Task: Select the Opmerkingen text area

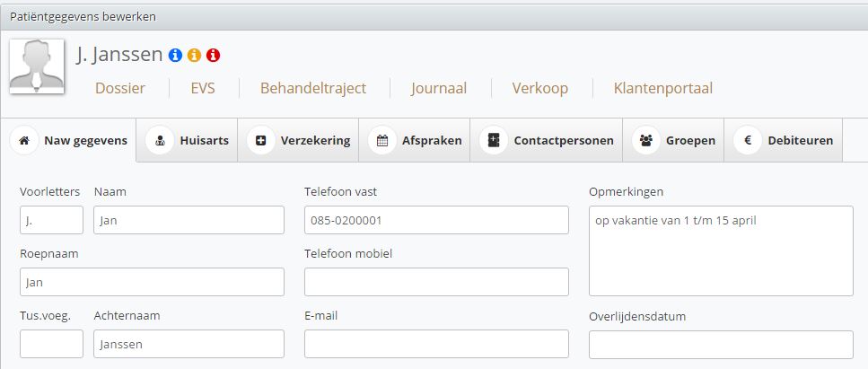Action: tap(721, 251)
